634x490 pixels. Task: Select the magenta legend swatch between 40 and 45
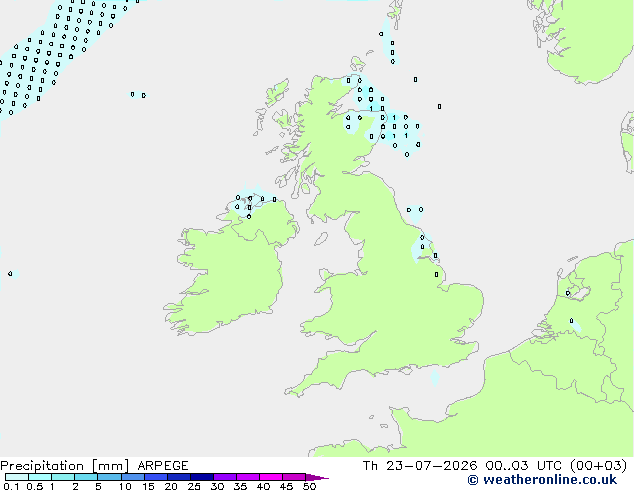(x=271, y=477)
